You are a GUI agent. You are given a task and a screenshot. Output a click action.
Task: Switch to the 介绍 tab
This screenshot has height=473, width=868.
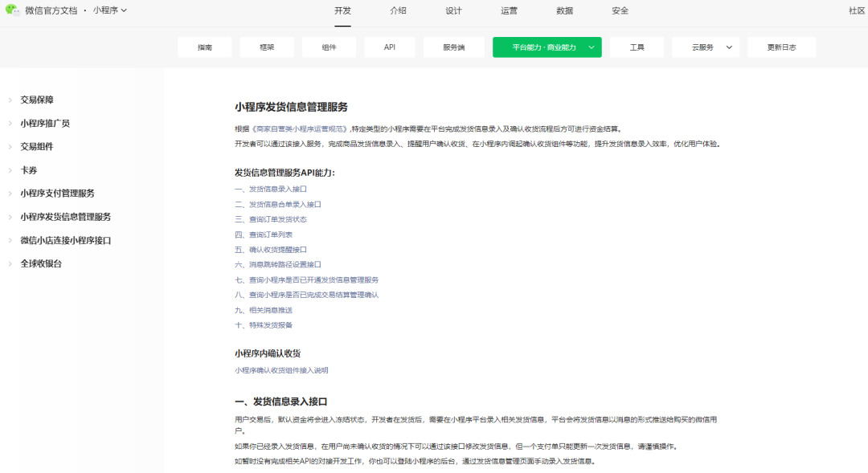pos(399,11)
